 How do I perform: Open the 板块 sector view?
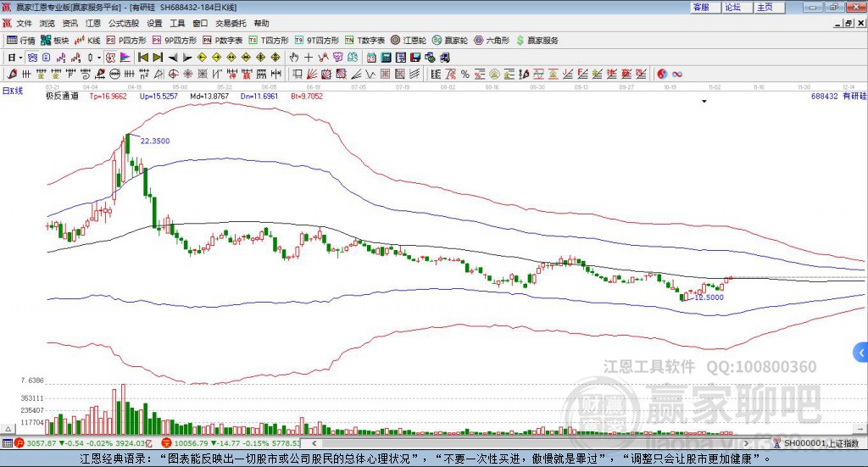tap(54, 41)
